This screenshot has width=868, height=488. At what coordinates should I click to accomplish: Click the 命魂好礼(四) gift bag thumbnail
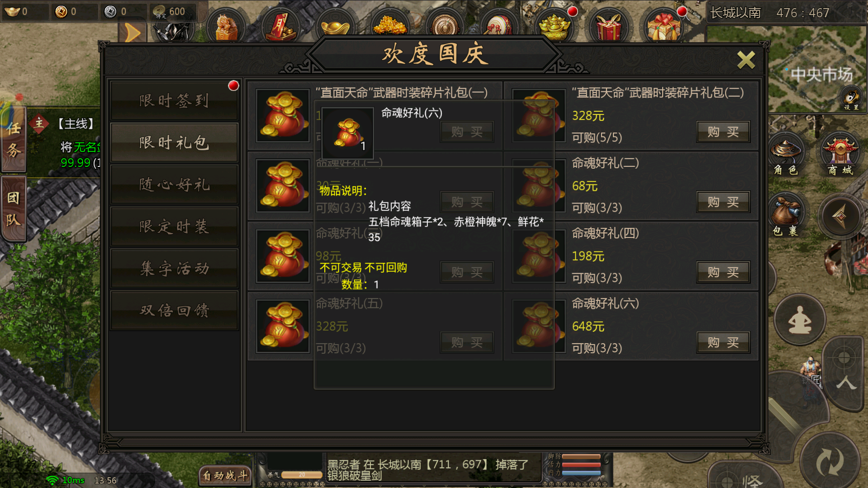538,256
